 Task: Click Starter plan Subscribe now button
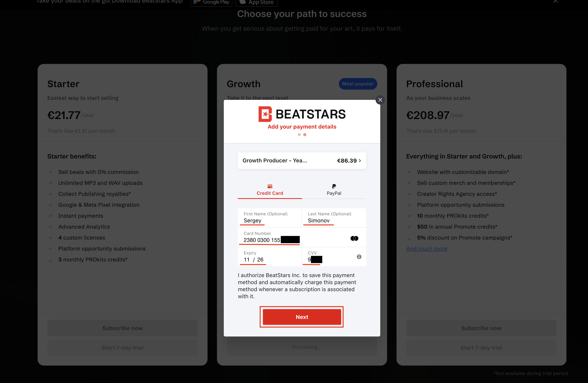[122, 328]
